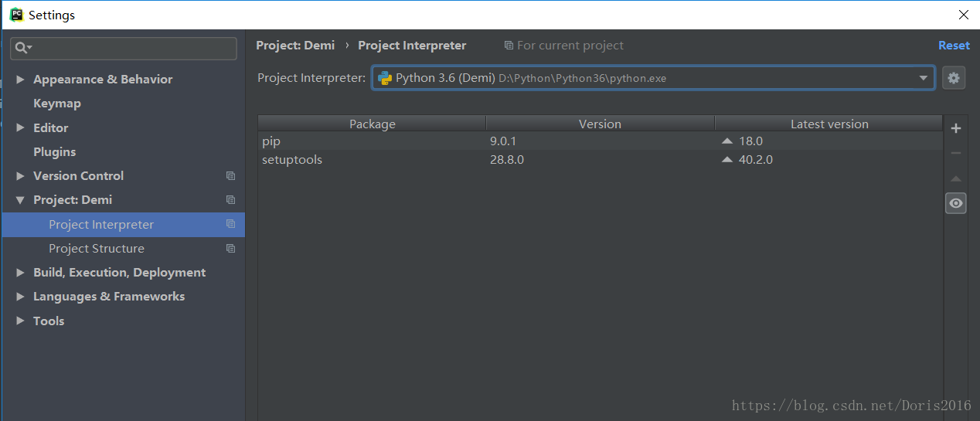Screen dimensions: 980x421
Task: Select Project Interpreter in the sidebar
Action: pyautogui.click(x=124, y=225)
